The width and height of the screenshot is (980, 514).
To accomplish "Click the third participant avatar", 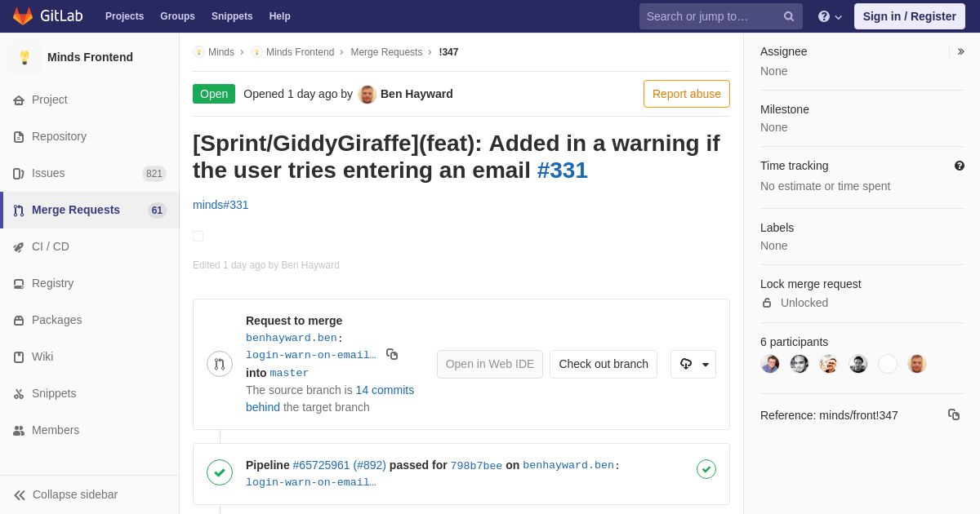I will (829, 364).
